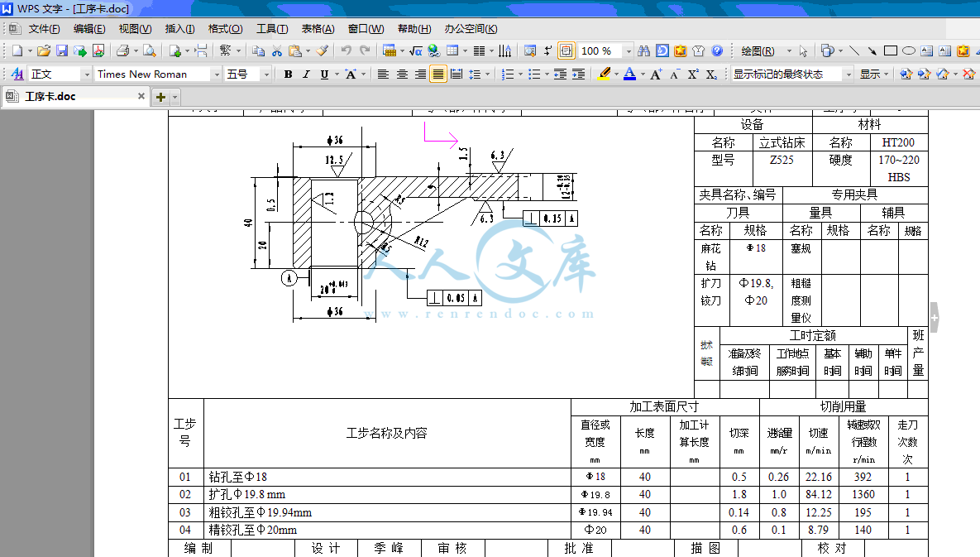Align text to the right
Viewport: 980px width, 557px height.
pyautogui.click(x=420, y=74)
